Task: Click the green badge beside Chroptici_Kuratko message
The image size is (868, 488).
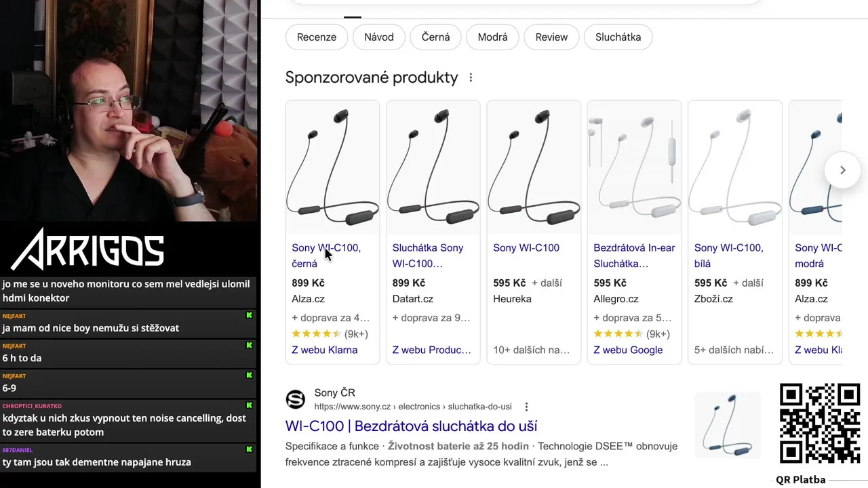Action: tap(250, 405)
